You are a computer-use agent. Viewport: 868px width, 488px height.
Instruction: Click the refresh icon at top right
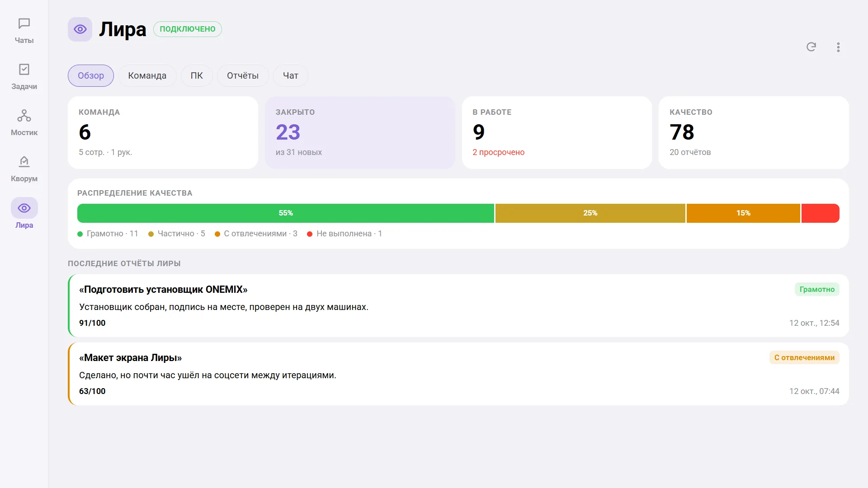[x=811, y=47]
